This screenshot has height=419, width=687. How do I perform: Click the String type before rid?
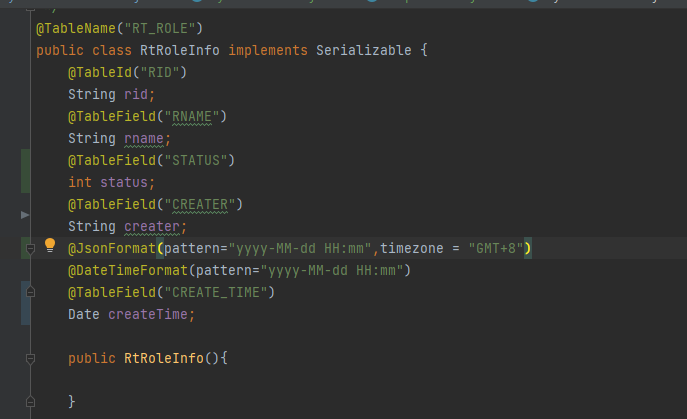pyautogui.click(x=92, y=94)
